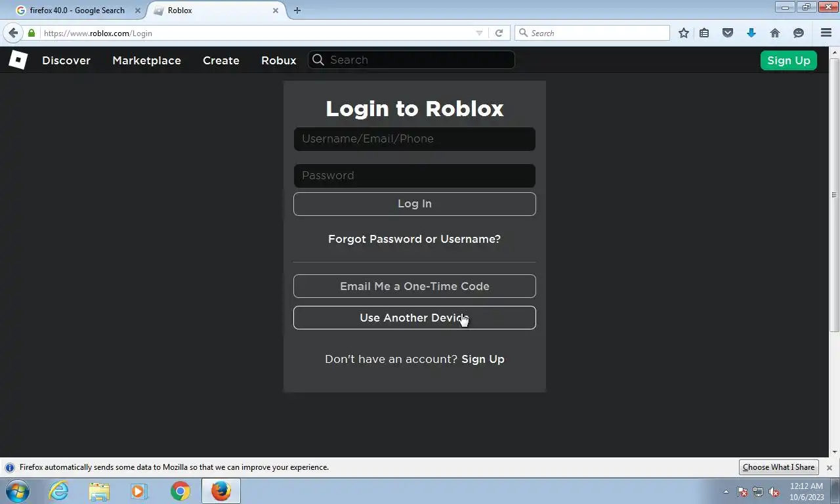Click the Action Center flag tray icon
840x504 pixels.
click(742, 492)
